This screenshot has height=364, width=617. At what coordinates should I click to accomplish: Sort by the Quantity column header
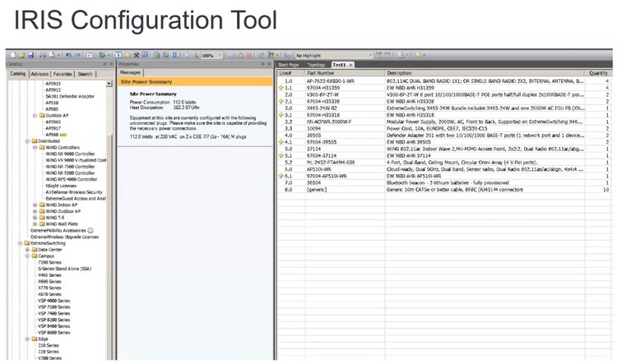coord(599,73)
